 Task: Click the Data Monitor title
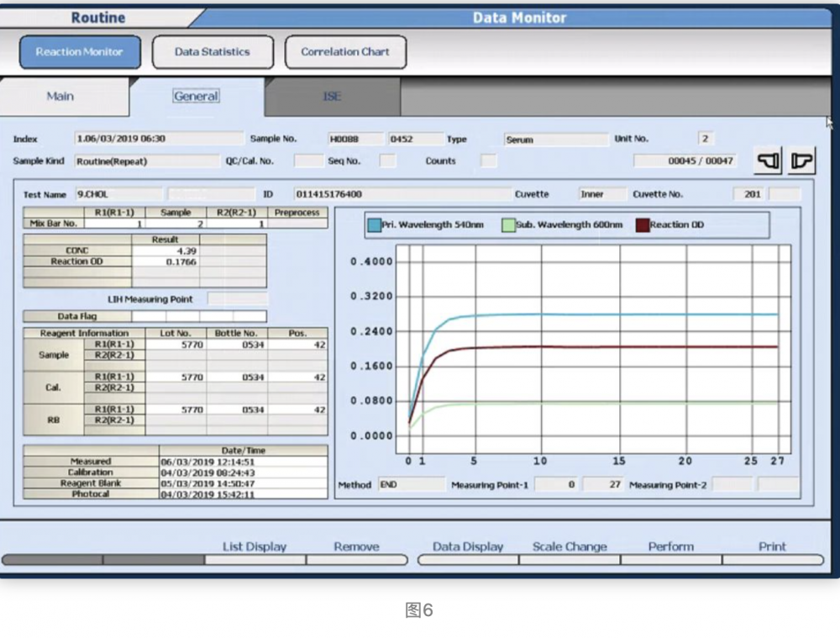click(519, 18)
